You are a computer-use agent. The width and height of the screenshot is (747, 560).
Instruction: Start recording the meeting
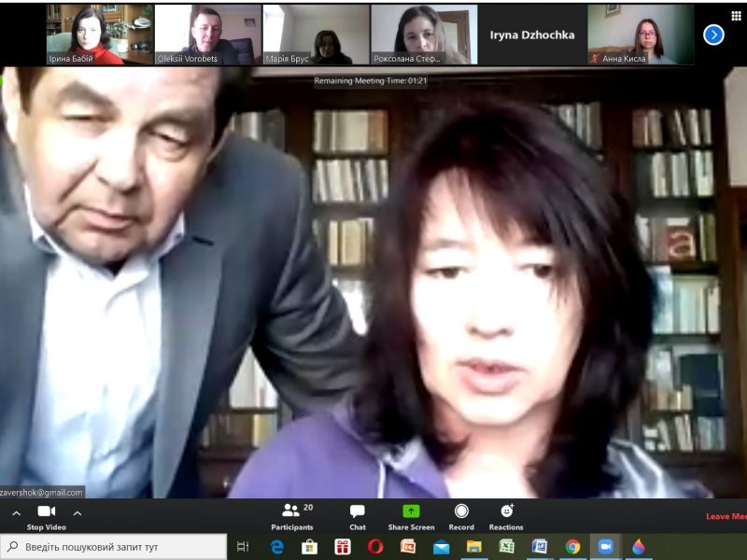[461, 516]
